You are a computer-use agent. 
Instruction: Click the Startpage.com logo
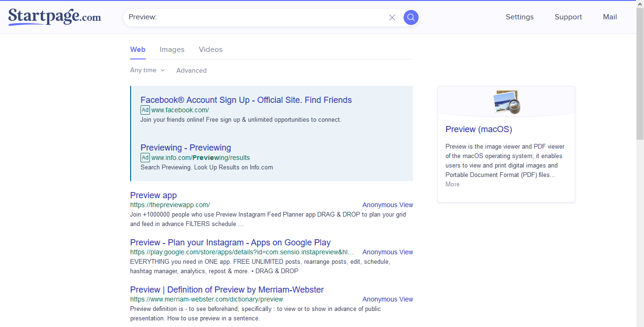[x=55, y=17]
